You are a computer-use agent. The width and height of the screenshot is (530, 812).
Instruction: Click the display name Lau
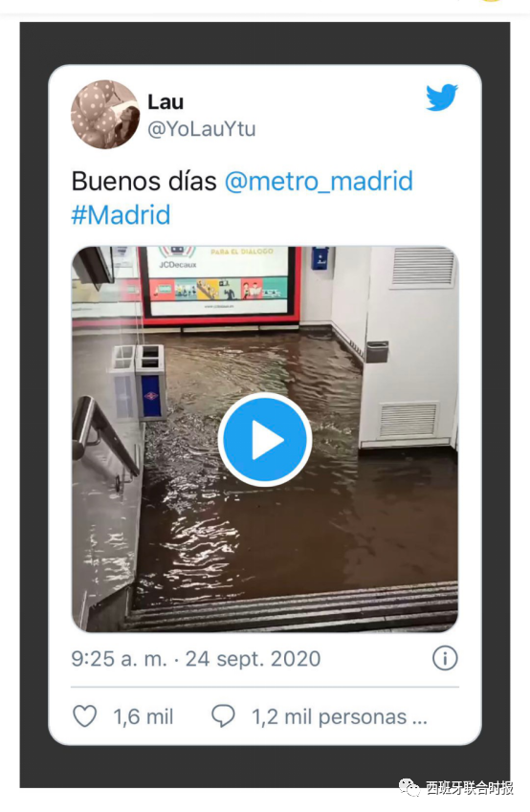coord(166,101)
